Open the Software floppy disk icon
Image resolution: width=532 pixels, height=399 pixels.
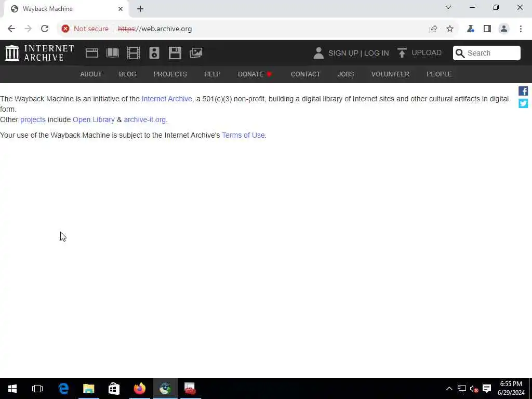point(175,53)
